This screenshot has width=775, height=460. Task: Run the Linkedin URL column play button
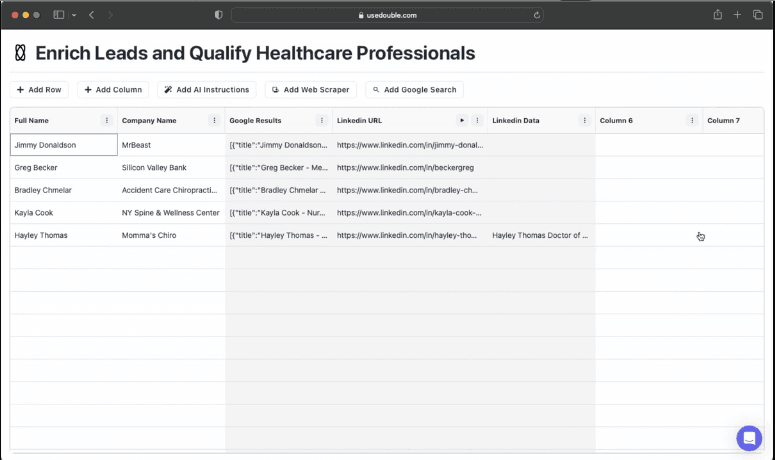coord(462,120)
